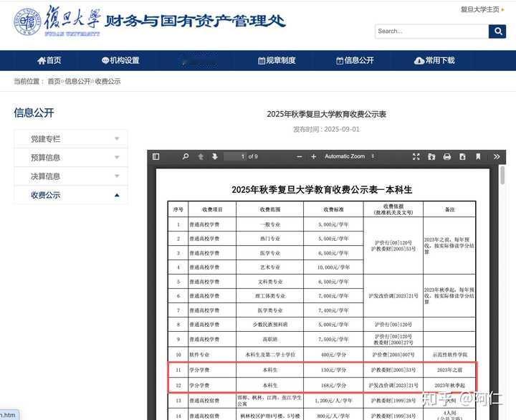This screenshot has height=420, width=516.
Task: Open find in document tool
Action: click(186, 157)
